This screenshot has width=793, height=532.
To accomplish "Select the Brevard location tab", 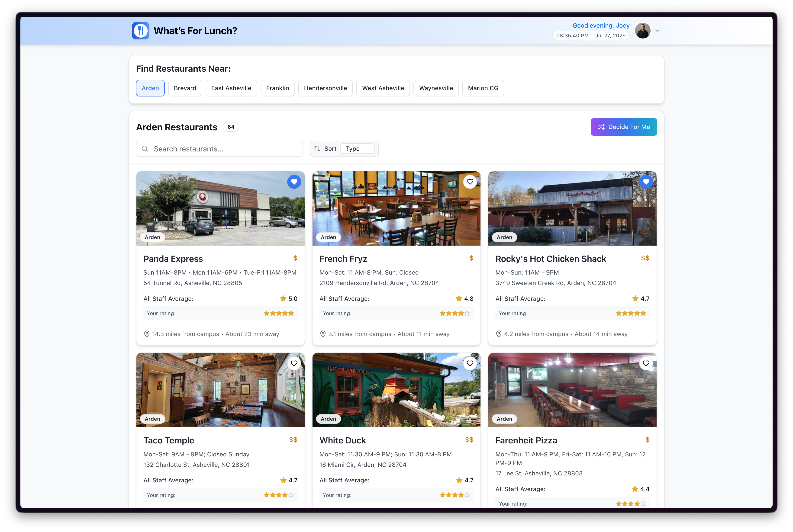I will 185,88.
